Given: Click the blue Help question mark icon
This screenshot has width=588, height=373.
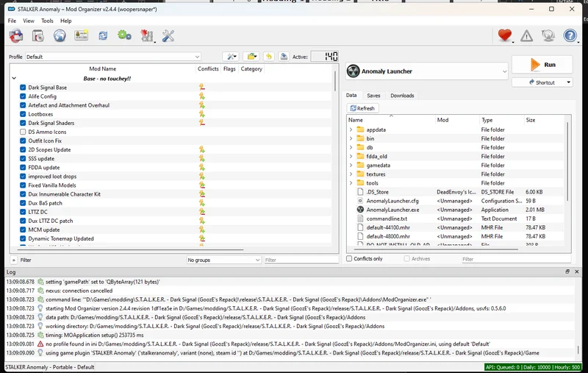Looking at the screenshot, I should pyautogui.click(x=570, y=35).
